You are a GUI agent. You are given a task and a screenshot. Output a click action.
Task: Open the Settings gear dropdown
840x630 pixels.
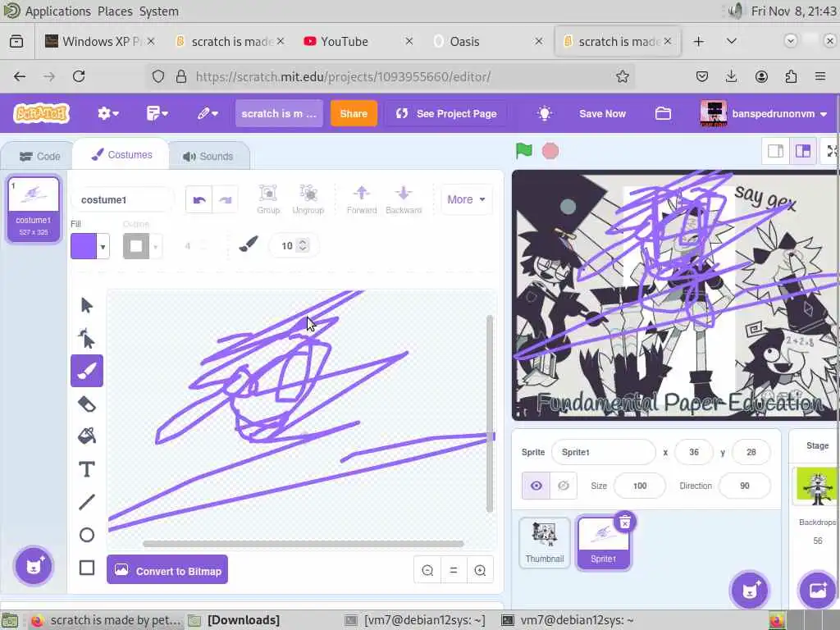[107, 113]
